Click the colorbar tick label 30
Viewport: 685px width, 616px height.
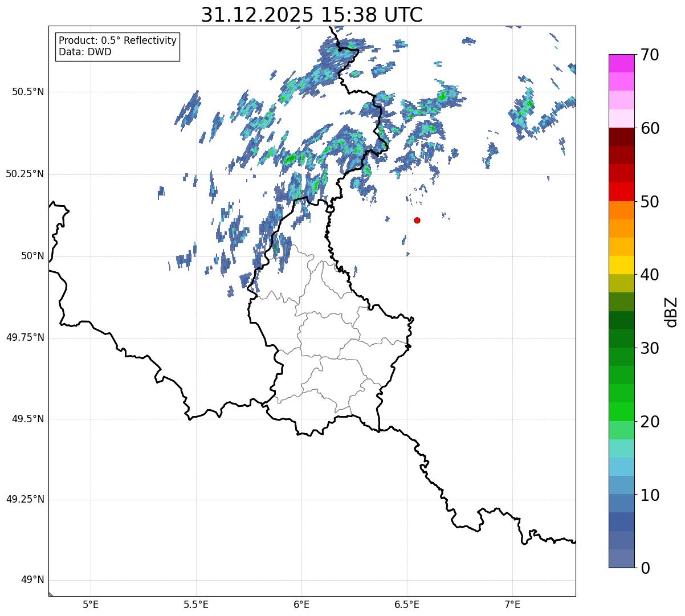(x=650, y=348)
